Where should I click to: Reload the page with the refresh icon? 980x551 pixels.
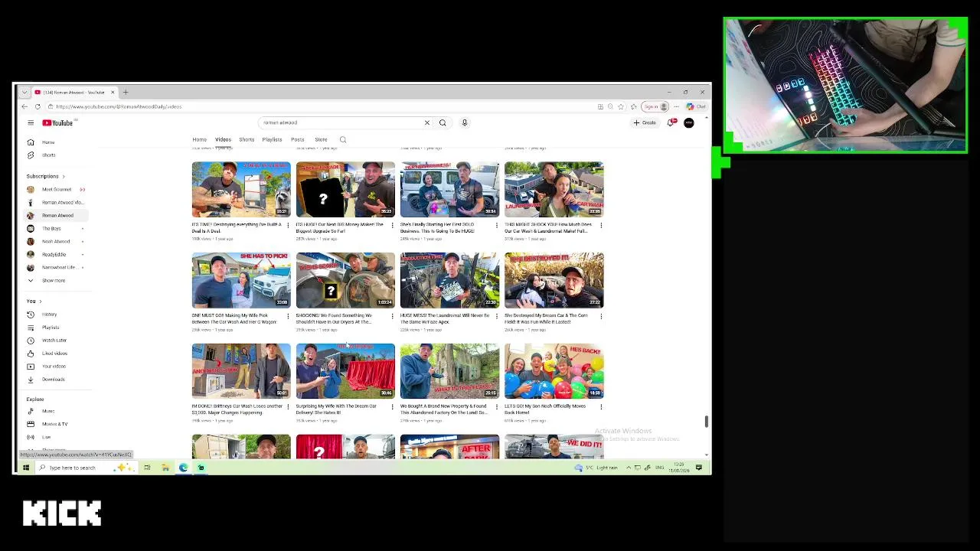coord(38,106)
